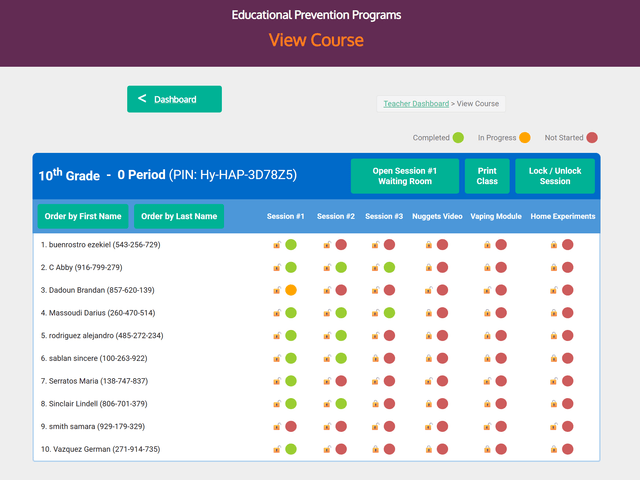Click Massoudi Darius's Vaping Module lock icon
The width and height of the screenshot is (640, 480).
tap(487, 313)
